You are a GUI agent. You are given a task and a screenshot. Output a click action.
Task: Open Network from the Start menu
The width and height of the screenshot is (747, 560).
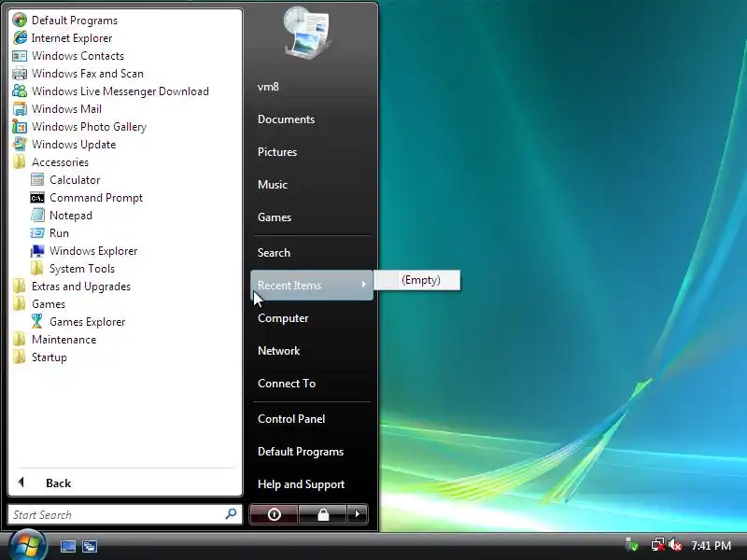point(278,351)
